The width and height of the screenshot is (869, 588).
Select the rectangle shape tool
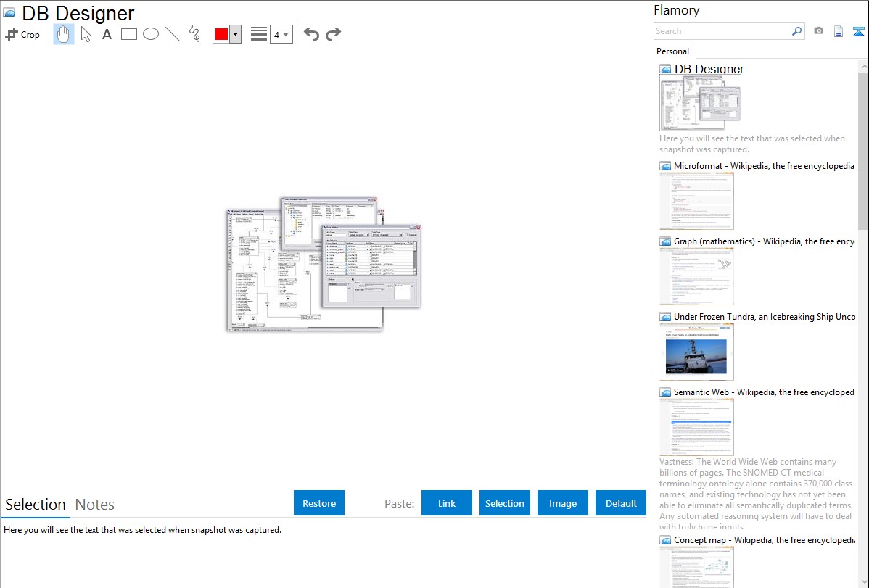tap(128, 34)
